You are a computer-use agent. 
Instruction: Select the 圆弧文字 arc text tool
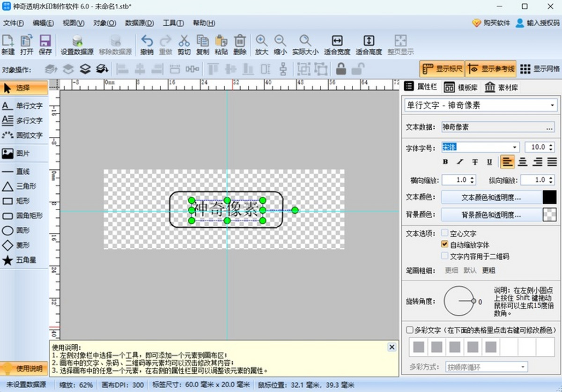click(24, 135)
